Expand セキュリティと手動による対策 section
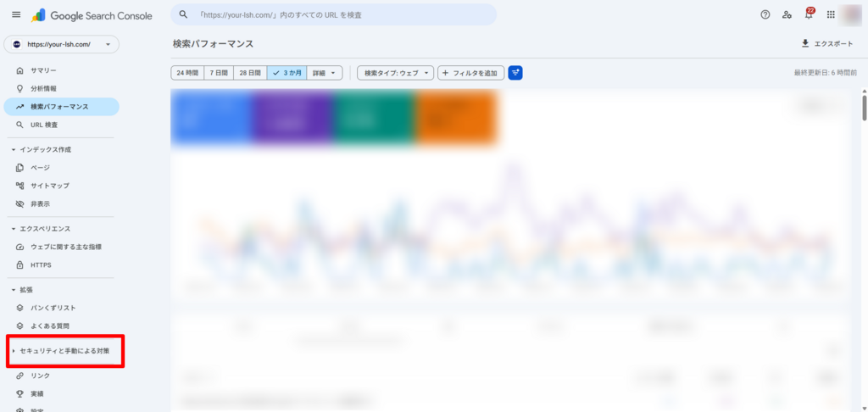The height and width of the screenshot is (412, 868). coord(64,350)
